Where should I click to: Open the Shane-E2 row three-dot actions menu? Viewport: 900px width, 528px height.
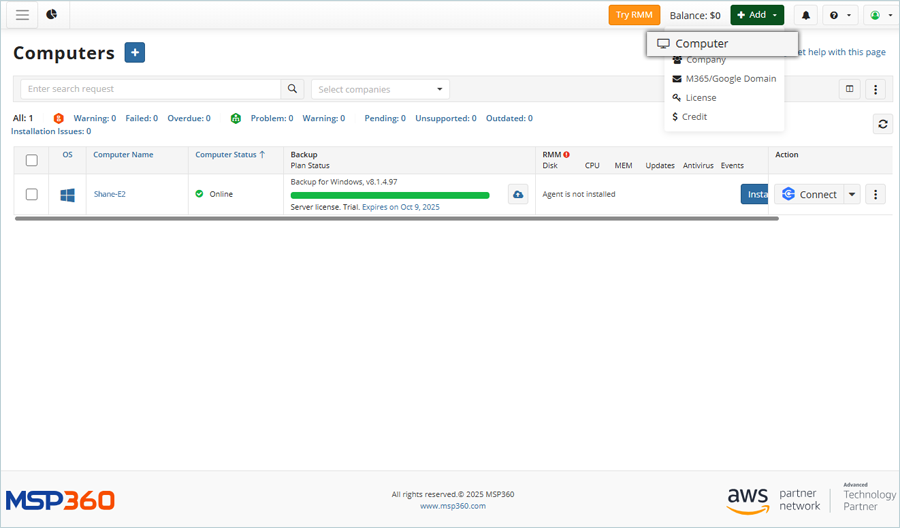875,194
